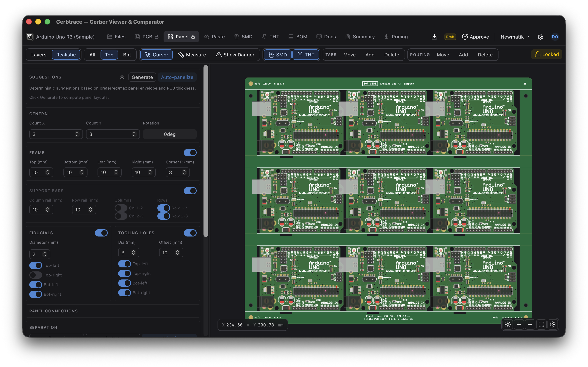Click the 0deg Rotation button

[x=170, y=134]
